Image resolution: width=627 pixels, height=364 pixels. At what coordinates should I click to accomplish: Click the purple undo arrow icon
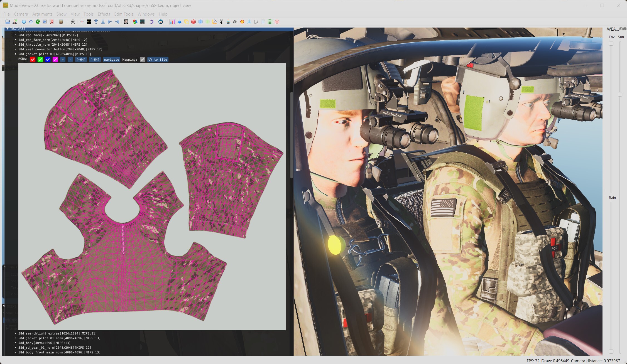151,22
